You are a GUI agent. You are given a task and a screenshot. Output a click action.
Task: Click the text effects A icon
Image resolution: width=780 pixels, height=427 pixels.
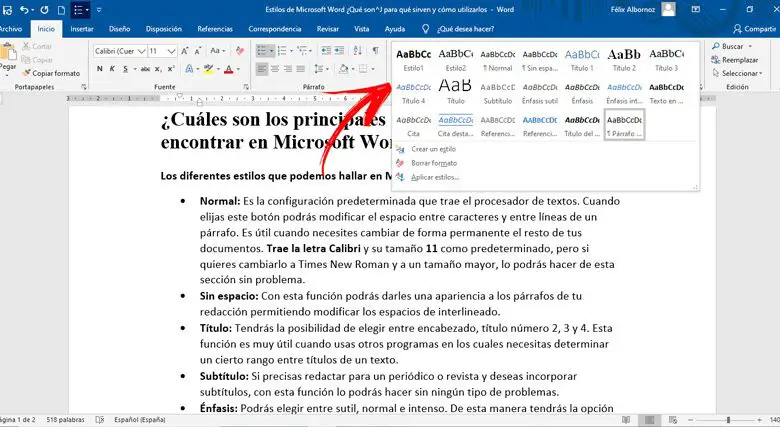click(189, 69)
